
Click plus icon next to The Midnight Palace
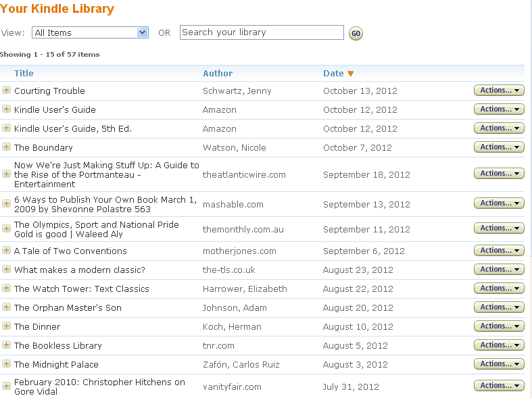point(6,364)
